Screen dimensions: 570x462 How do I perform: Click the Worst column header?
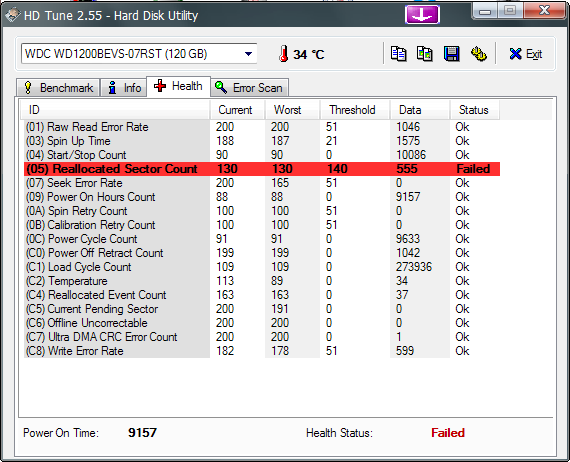(292, 110)
